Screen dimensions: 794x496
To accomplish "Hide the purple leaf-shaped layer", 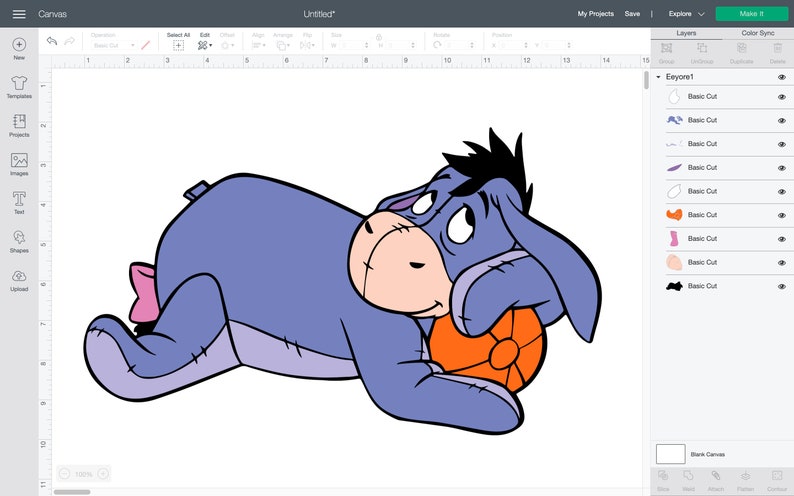I will [782, 168].
